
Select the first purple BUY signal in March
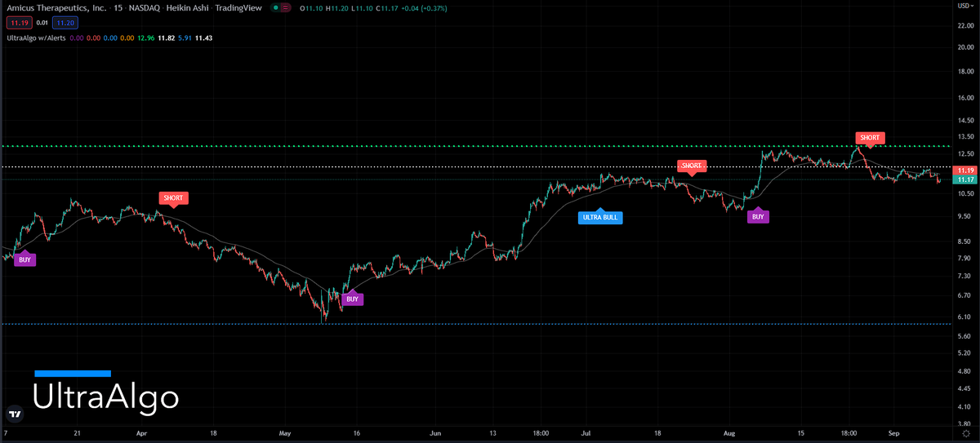(x=25, y=259)
